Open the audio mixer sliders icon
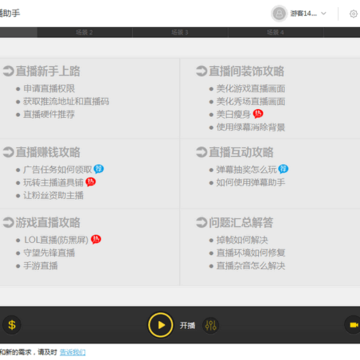The image size is (360, 360). 211,325
